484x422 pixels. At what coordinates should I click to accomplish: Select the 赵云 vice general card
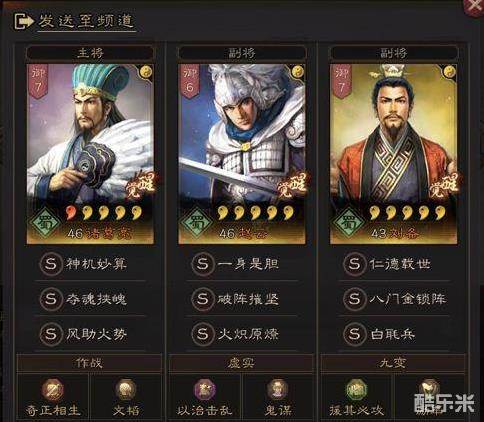pos(242,154)
